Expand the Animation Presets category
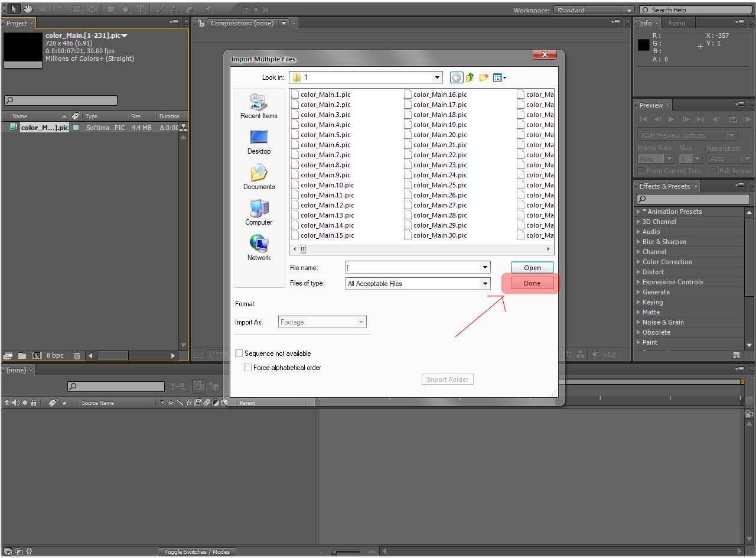The image size is (756, 558). [x=638, y=212]
